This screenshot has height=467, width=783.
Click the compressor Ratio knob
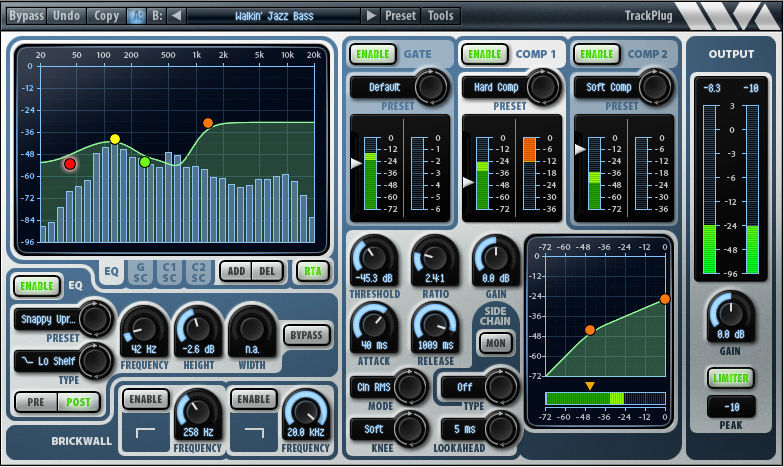(435, 258)
